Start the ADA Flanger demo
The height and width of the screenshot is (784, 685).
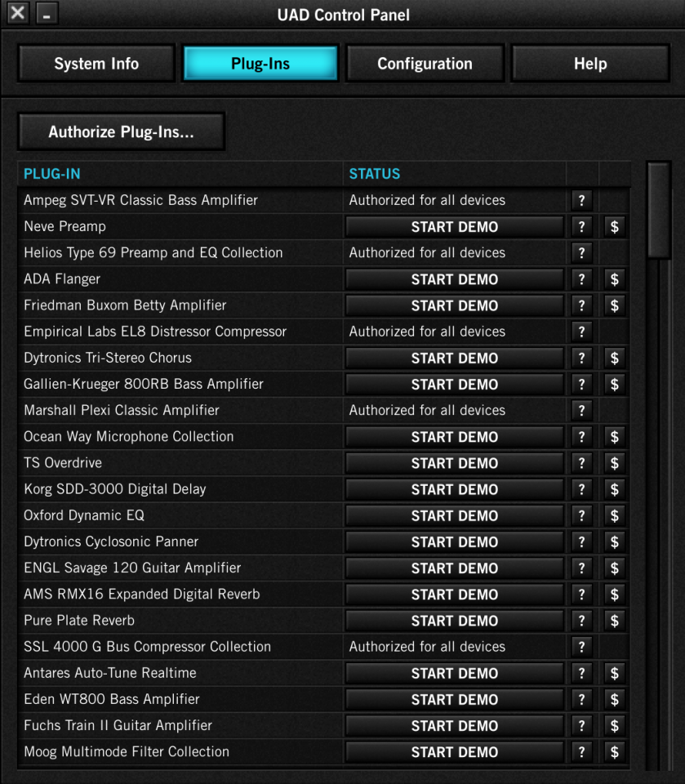[455, 279]
